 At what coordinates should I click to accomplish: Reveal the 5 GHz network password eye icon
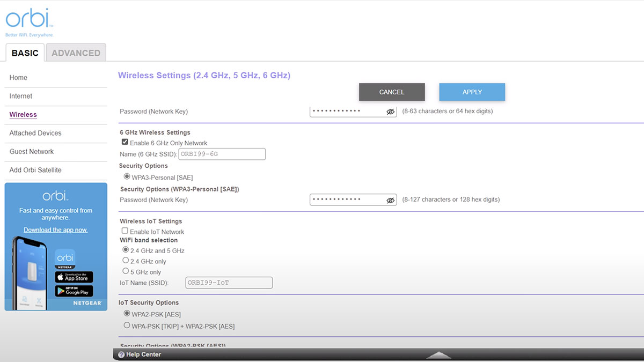(391, 112)
